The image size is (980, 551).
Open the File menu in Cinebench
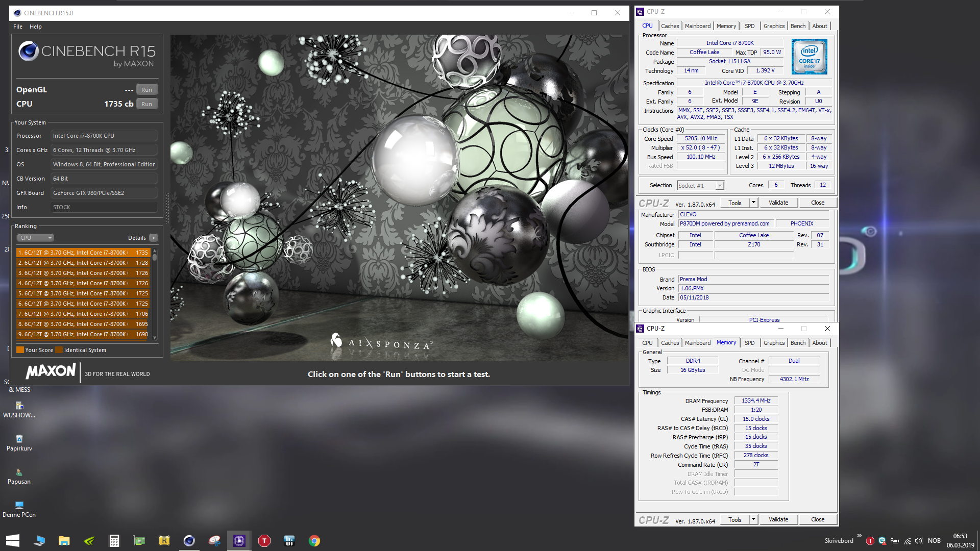pyautogui.click(x=18, y=27)
